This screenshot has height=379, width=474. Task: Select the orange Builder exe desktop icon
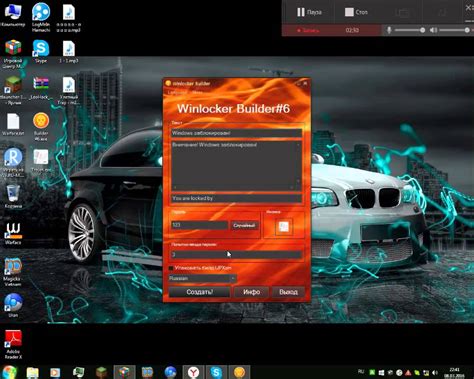(x=41, y=126)
